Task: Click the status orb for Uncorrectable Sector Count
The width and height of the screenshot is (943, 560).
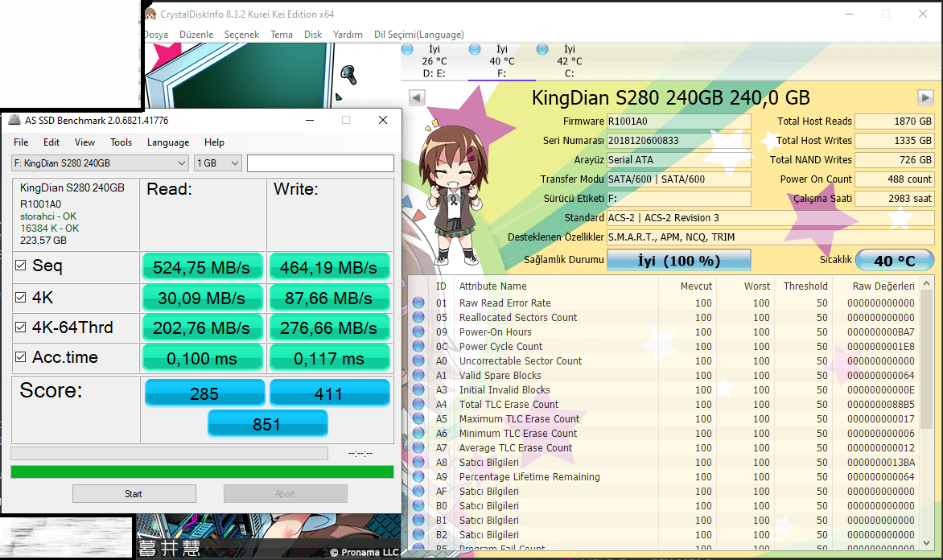Action: pyautogui.click(x=418, y=360)
